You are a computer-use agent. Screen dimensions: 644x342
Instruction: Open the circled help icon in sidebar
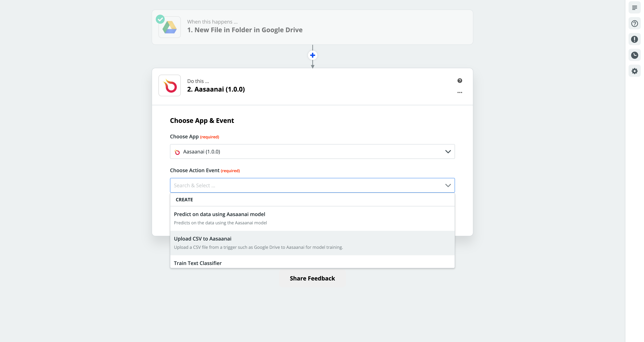[x=634, y=24]
